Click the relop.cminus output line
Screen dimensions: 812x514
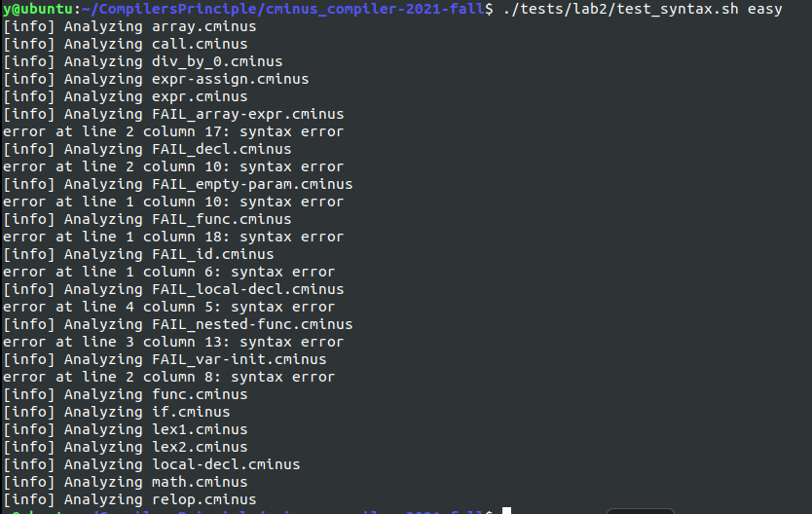[129, 499]
